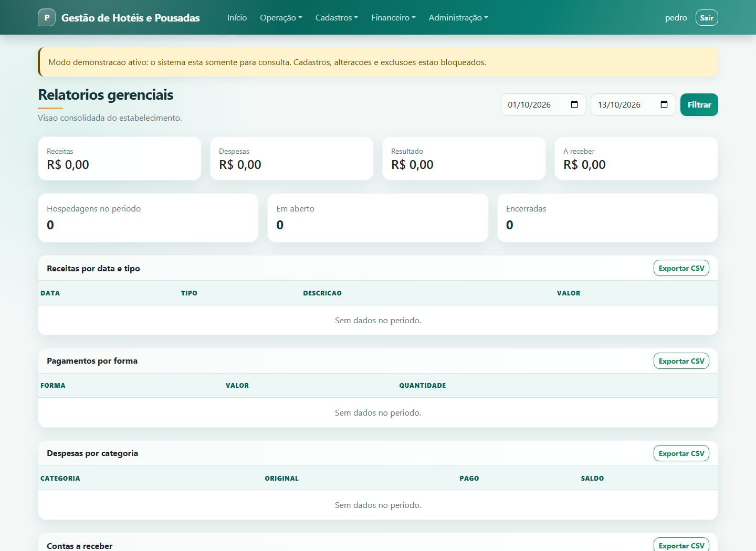Export Pagamentos por forma as CSV

click(x=681, y=361)
